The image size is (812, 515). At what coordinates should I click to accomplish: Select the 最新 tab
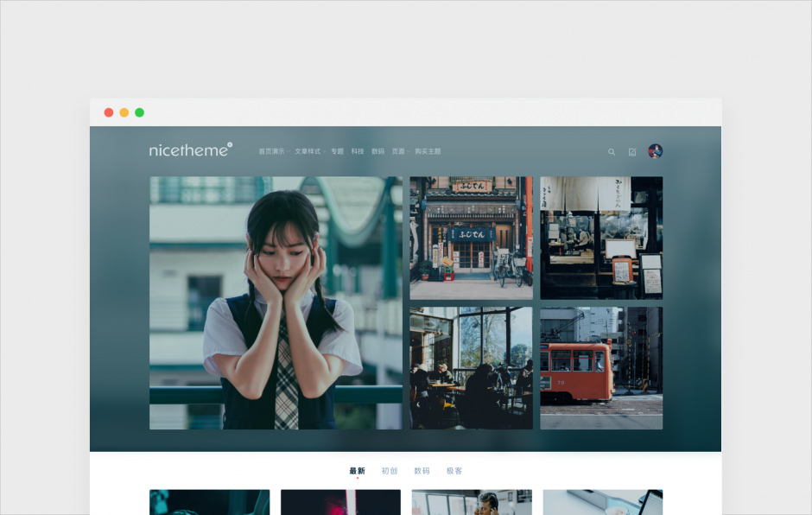coord(357,471)
